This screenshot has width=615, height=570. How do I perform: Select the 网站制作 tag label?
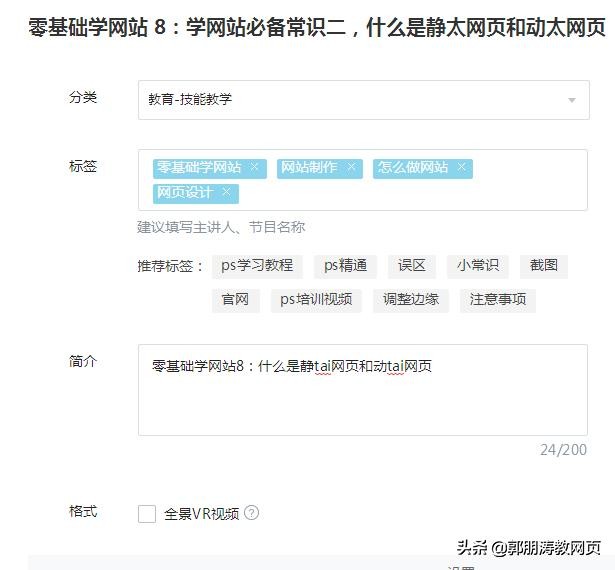309,168
